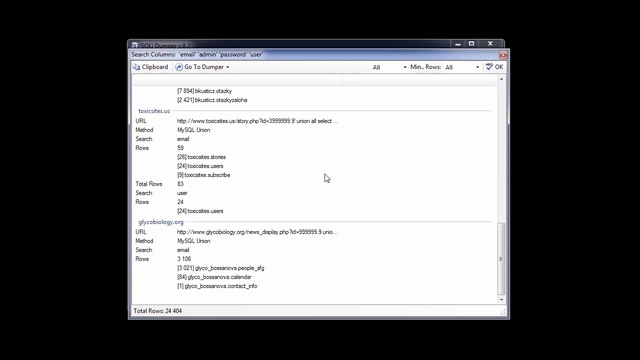Click the scrollbar up arrow

click(x=501, y=79)
